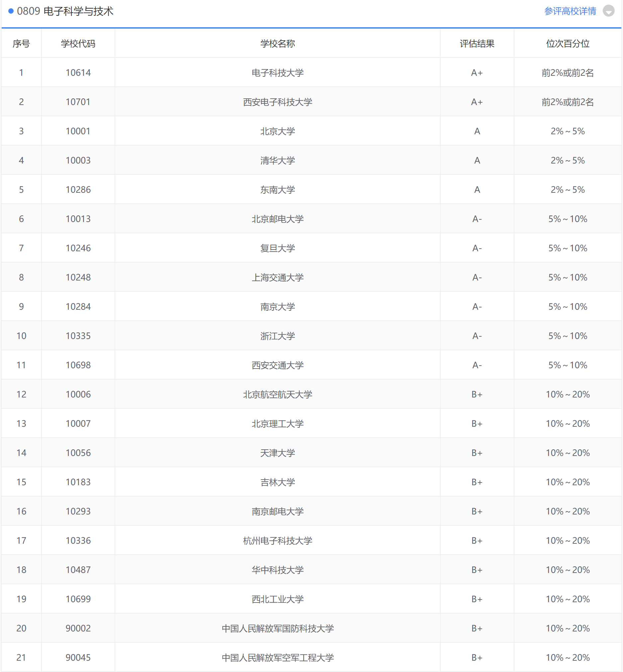This screenshot has width=623, height=672.
Task: Select the B+ grade for 华中科技大学
Action: click(477, 570)
